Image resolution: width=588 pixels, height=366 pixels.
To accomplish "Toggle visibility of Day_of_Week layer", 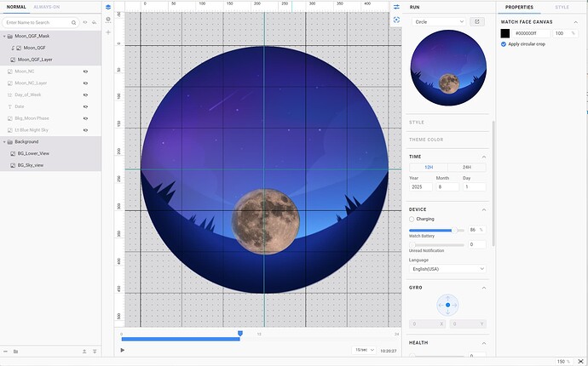I will coord(85,94).
